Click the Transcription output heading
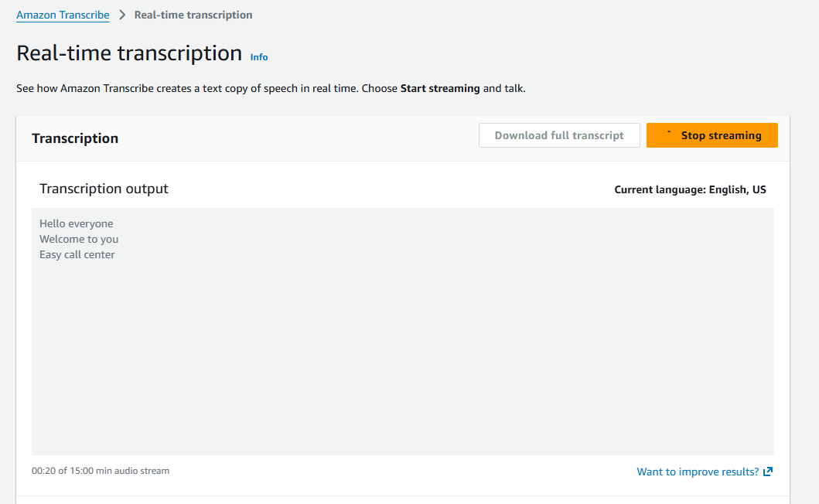819x504 pixels. (x=104, y=189)
